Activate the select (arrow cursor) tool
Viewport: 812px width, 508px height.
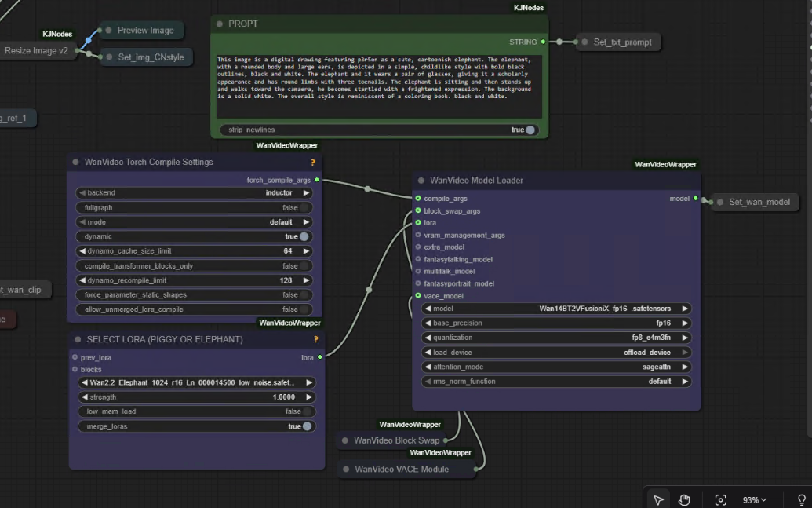pyautogui.click(x=658, y=499)
